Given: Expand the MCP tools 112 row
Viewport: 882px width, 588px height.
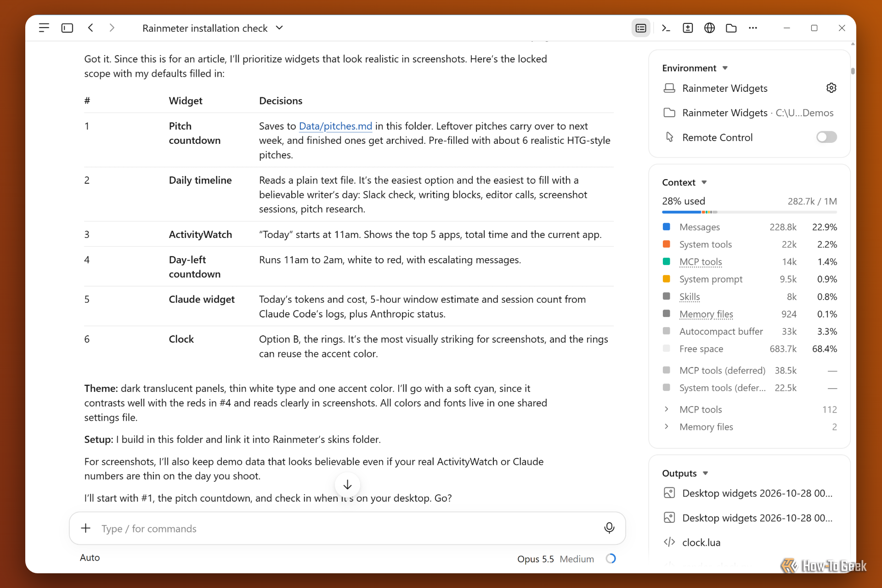Looking at the screenshot, I should coord(750,409).
